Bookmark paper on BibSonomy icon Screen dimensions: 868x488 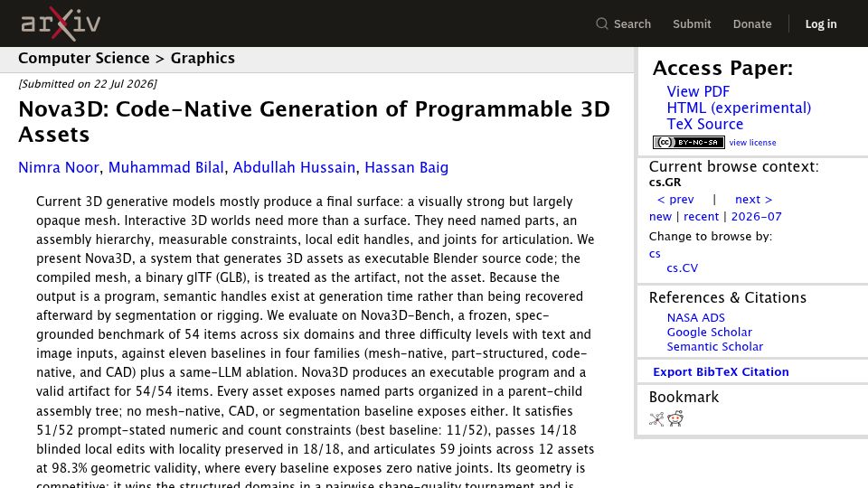[656, 418]
